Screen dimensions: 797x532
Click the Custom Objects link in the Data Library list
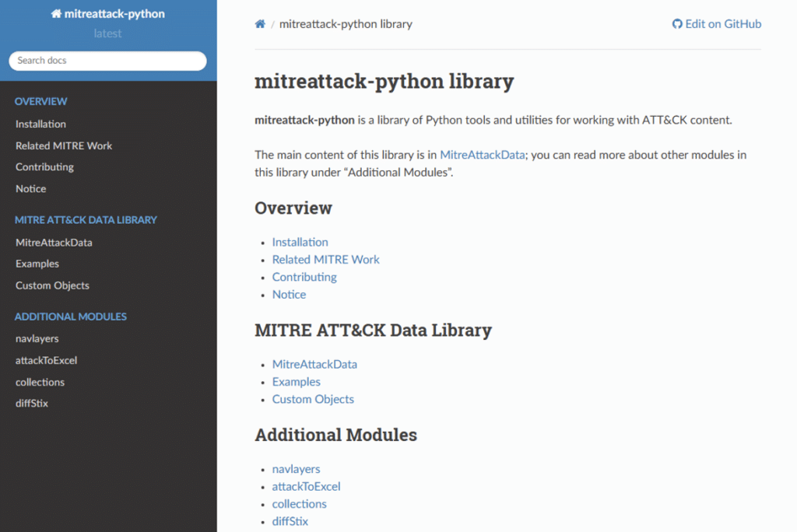[x=313, y=399]
